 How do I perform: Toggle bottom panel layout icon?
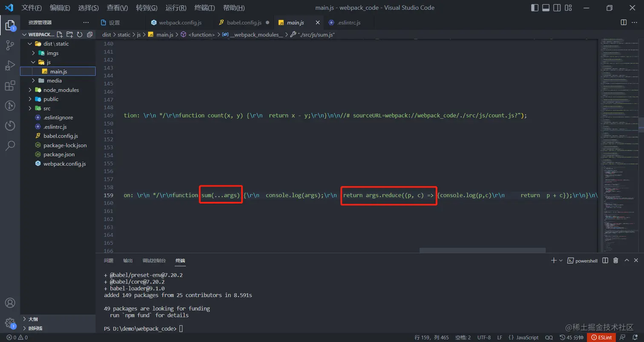[546, 8]
